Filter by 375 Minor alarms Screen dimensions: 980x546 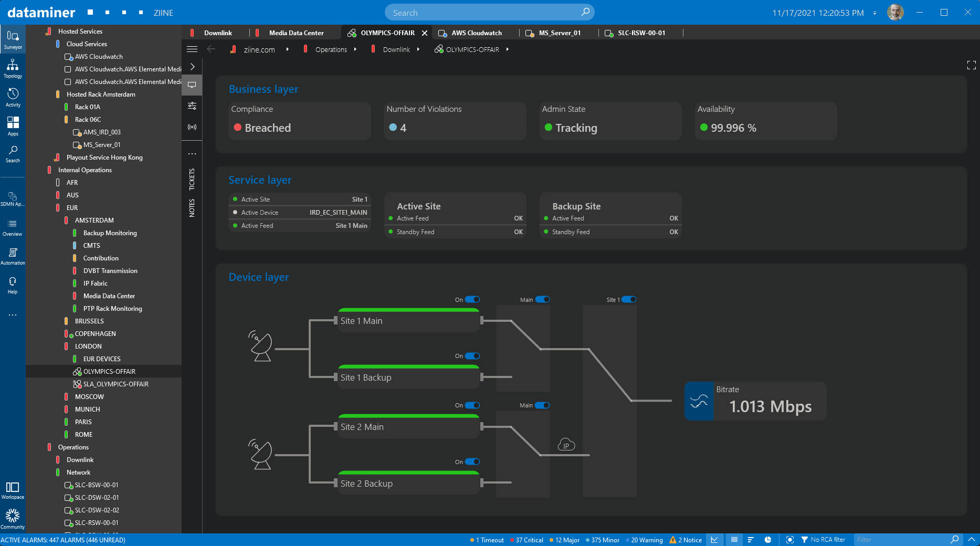tap(603, 540)
